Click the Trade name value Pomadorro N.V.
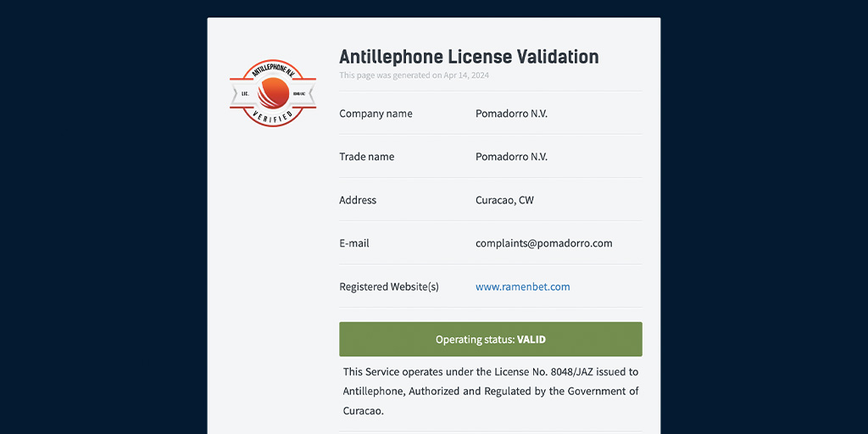 coord(511,157)
